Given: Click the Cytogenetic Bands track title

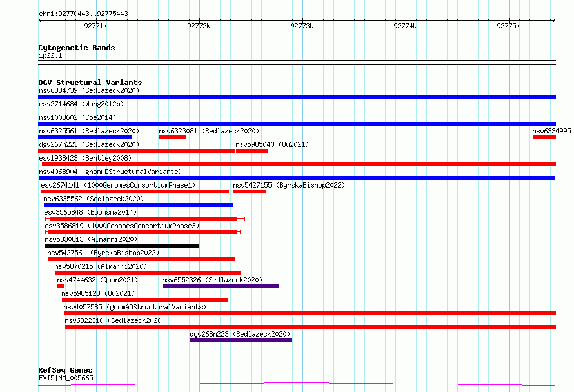Looking at the screenshot, I should coord(77,48).
